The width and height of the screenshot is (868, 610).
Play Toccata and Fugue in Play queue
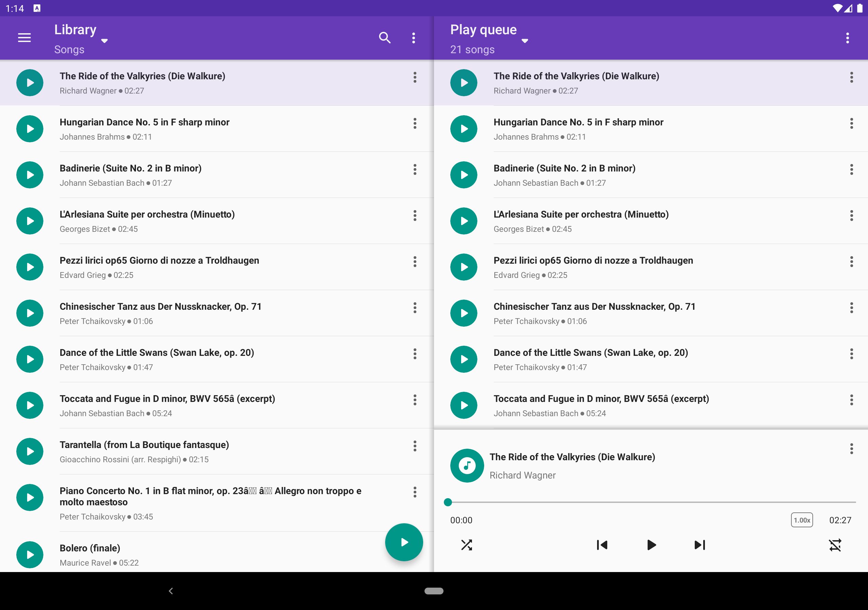pyautogui.click(x=464, y=406)
